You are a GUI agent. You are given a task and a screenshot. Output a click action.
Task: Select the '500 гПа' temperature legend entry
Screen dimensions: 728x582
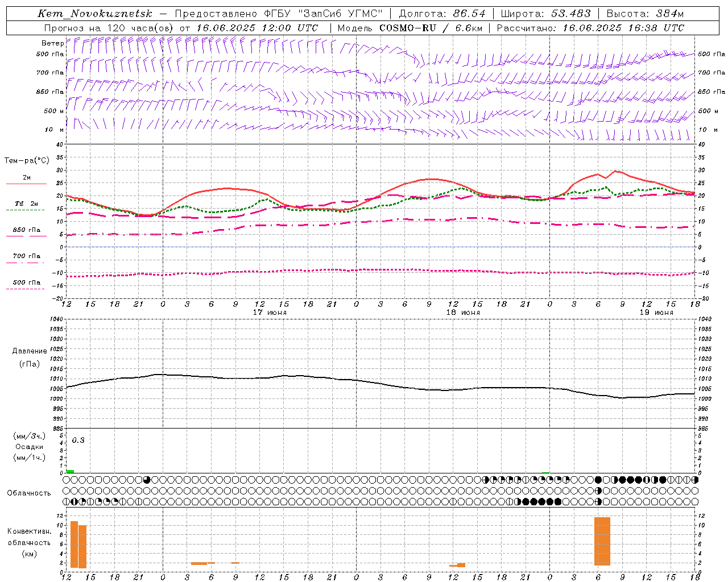tap(27, 282)
